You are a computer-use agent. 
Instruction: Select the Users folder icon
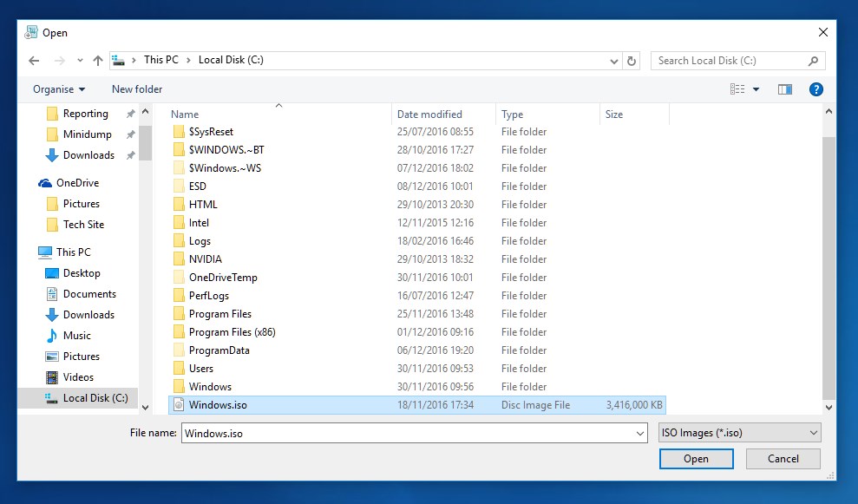pyautogui.click(x=179, y=369)
